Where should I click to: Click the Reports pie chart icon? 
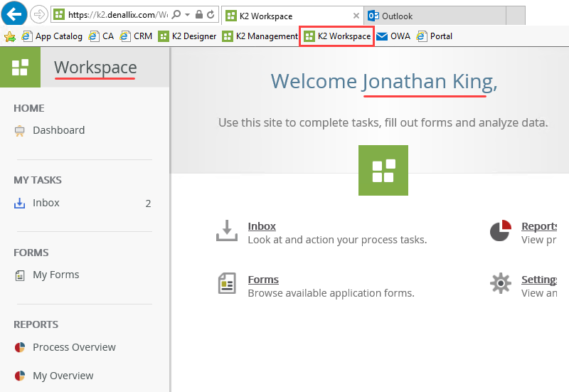pyautogui.click(x=501, y=230)
